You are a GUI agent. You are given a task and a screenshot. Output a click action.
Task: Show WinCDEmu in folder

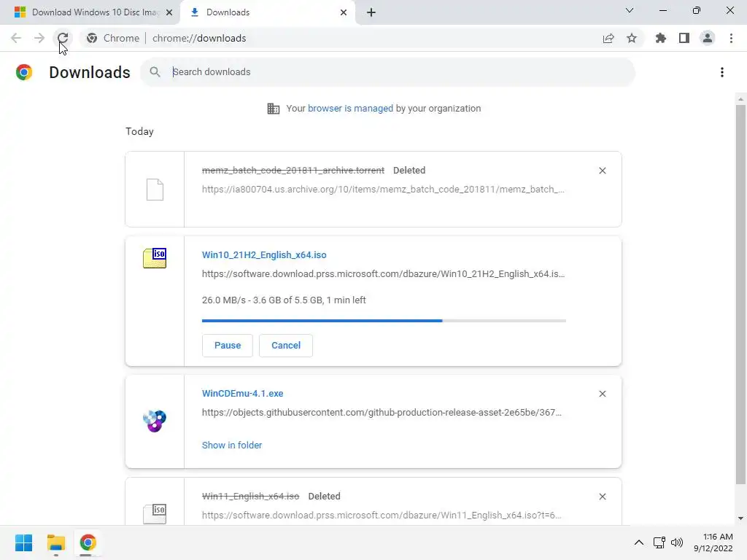point(232,446)
